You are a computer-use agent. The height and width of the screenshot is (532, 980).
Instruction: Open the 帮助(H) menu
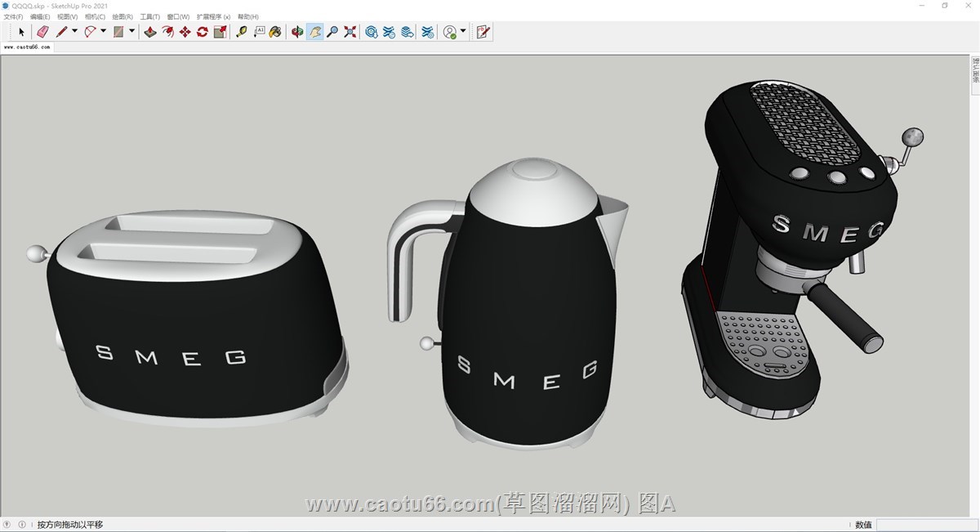(248, 16)
